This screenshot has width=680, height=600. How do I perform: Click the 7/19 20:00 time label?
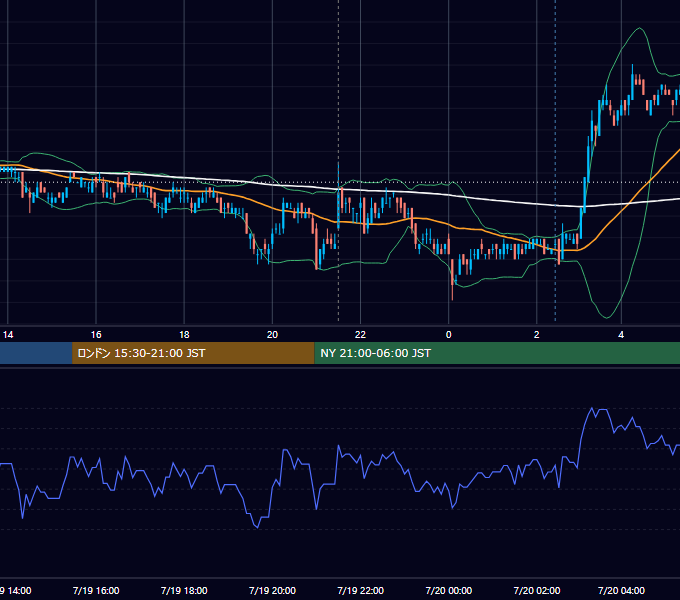tap(272, 590)
